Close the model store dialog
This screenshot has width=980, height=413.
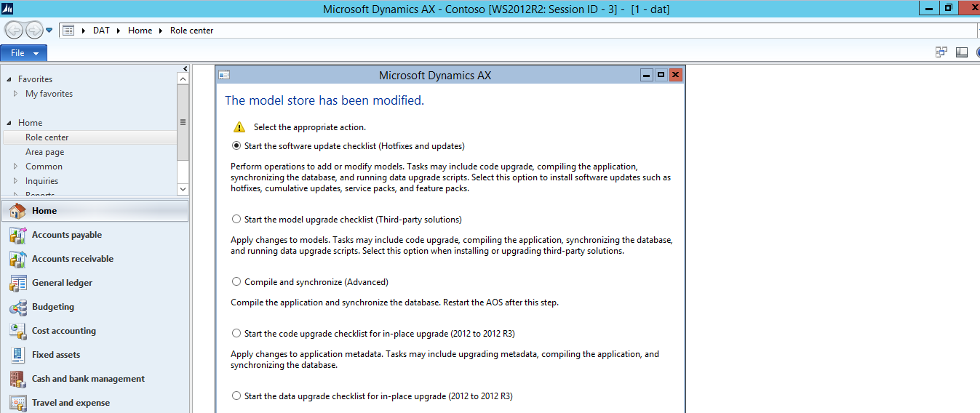pyautogui.click(x=676, y=75)
